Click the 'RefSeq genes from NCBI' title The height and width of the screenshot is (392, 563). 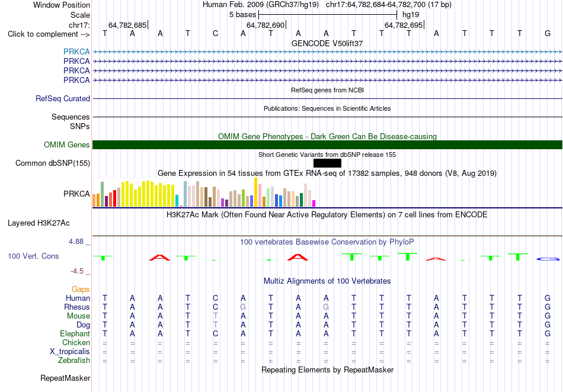327,90
